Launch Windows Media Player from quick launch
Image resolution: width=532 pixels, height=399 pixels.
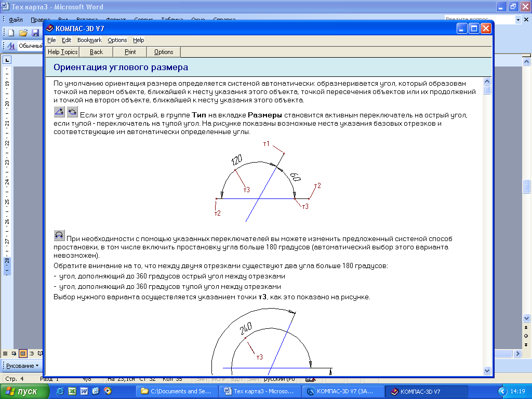coord(108,391)
